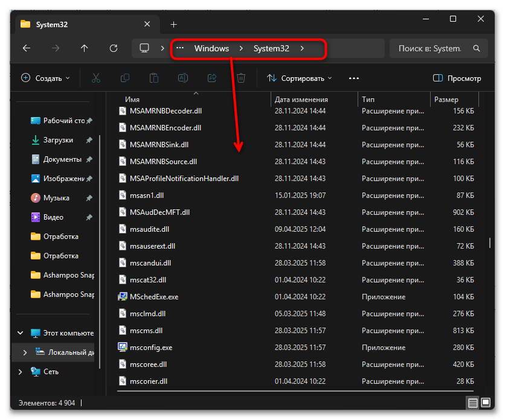Image resolution: width=505 pixels, height=420 pixels.
Task: Click the Share icon in toolbar
Action: point(212,78)
